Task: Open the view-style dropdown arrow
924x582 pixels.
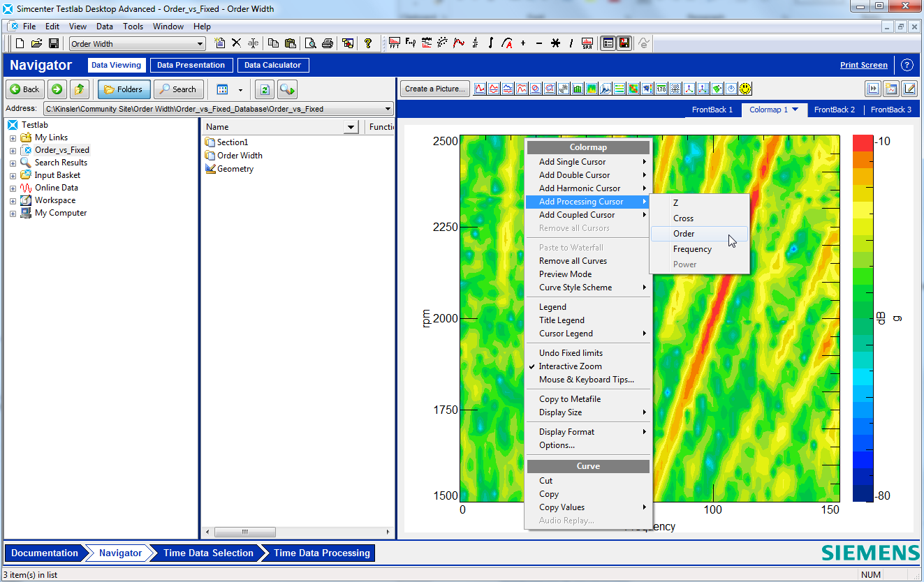Action: [240, 90]
